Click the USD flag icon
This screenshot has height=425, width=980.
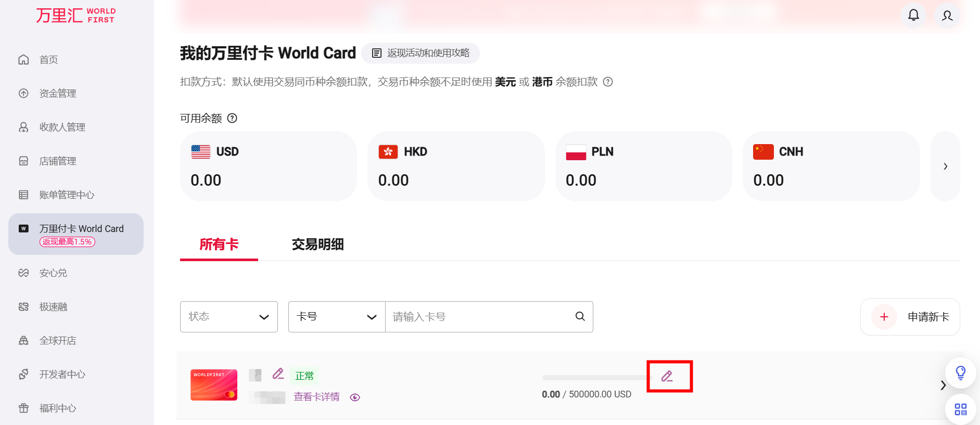[201, 151]
